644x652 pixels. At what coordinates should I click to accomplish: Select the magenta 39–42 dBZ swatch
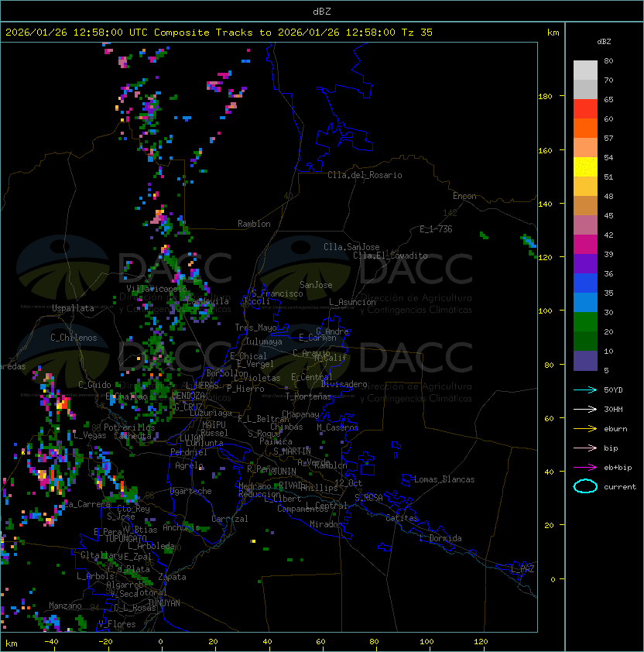point(585,244)
